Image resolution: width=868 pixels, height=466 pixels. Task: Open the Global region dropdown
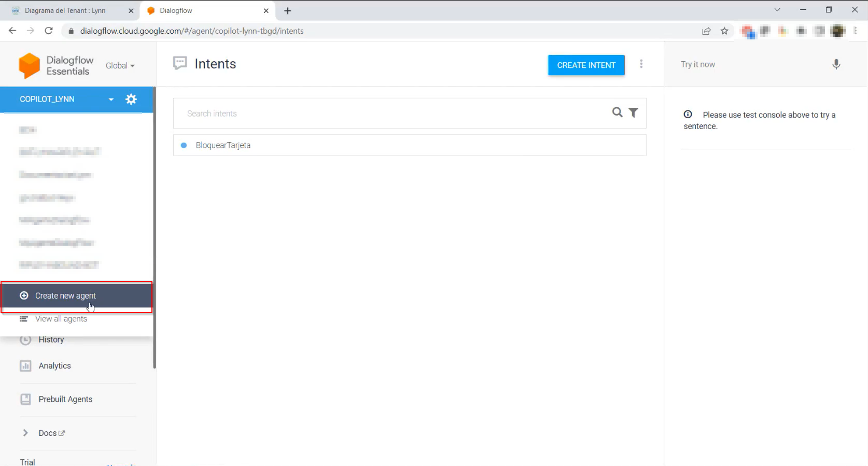click(x=120, y=66)
